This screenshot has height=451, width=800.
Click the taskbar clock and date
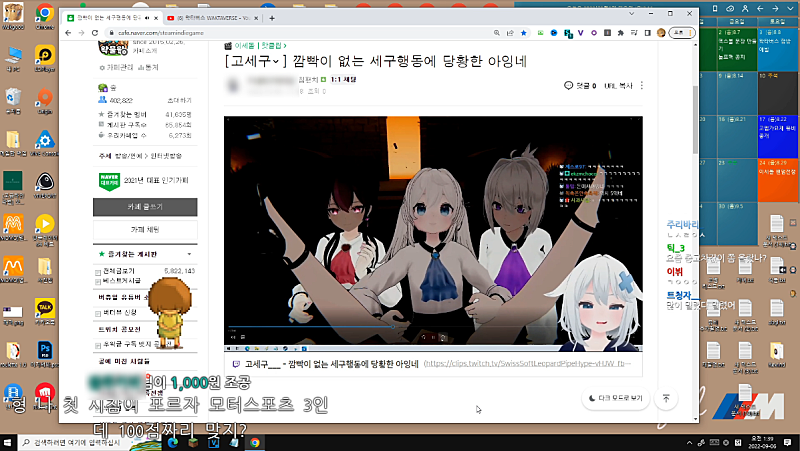click(x=762, y=442)
